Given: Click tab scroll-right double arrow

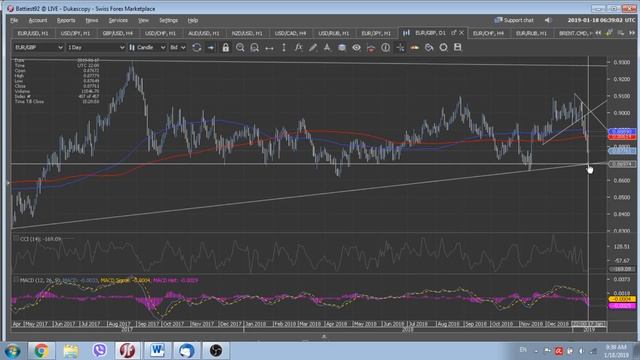Looking at the screenshot, I should tap(632, 33).
